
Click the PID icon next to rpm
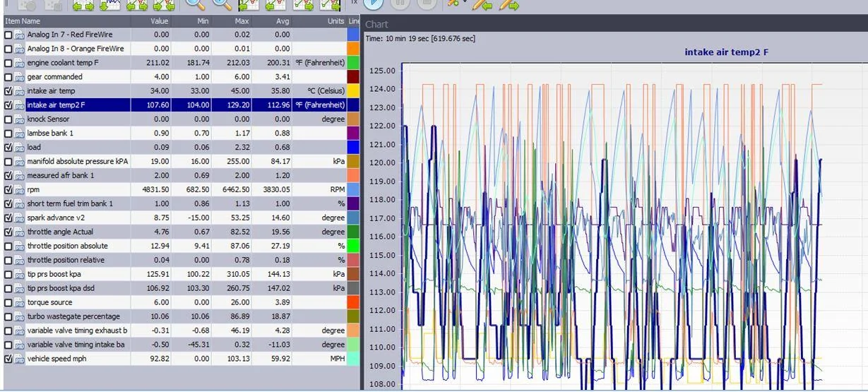click(20, 190)
